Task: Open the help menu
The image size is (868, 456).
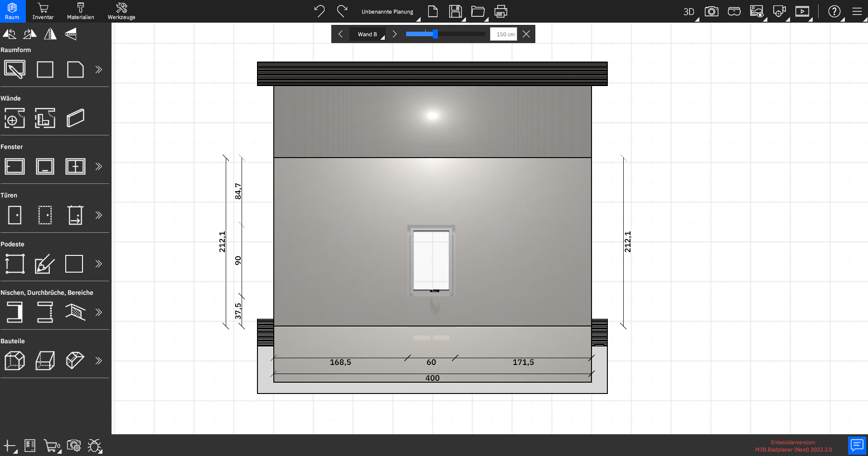Action: click(834, 11)
